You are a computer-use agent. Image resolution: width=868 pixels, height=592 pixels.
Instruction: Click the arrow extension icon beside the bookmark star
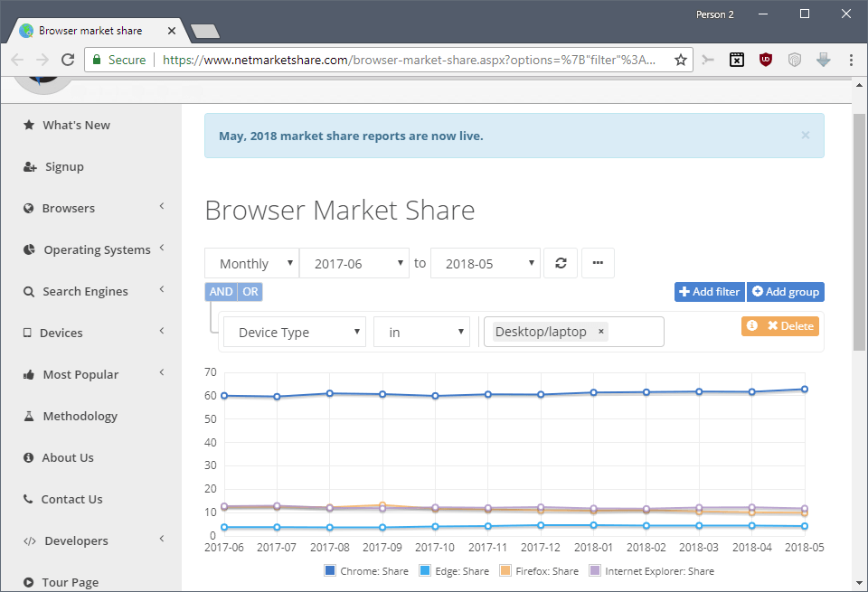coord(708,60)
